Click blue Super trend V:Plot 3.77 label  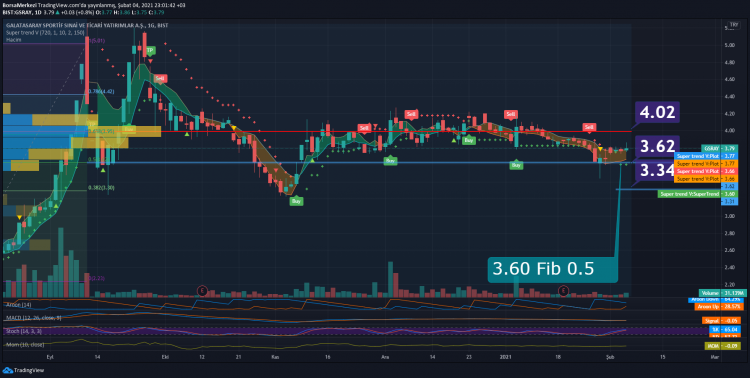[705, 156]
